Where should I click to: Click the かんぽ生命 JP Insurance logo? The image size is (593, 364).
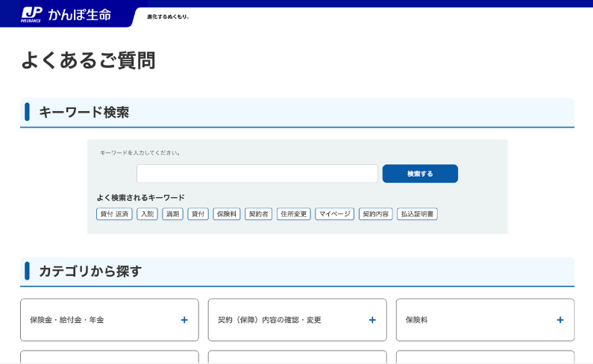point(66,15)
